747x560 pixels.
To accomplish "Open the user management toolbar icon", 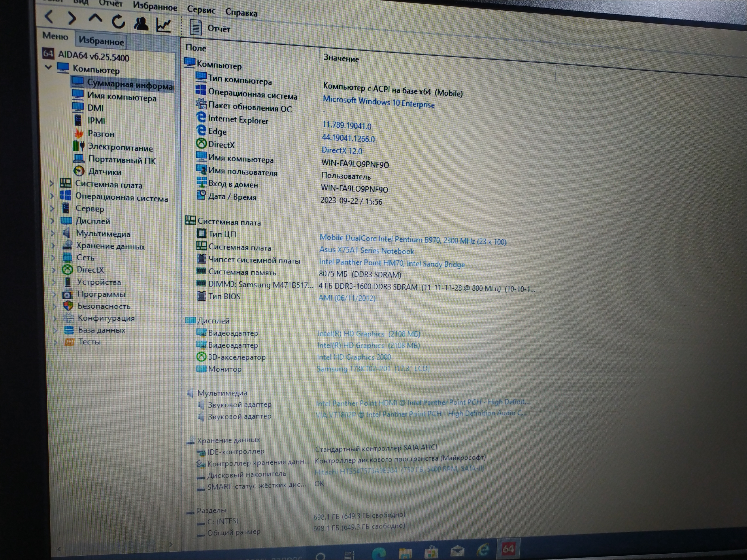I will click(x=141, y=24).
